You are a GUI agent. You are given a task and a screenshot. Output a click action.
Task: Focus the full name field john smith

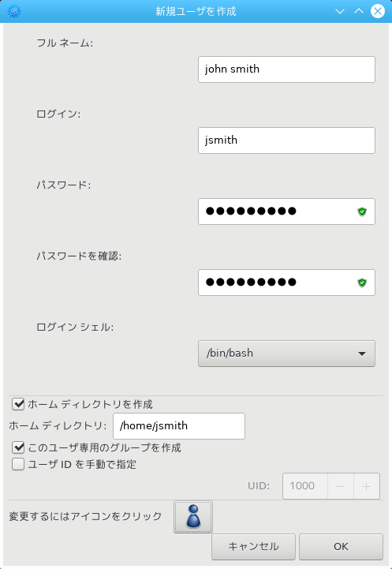coord(286,69)
